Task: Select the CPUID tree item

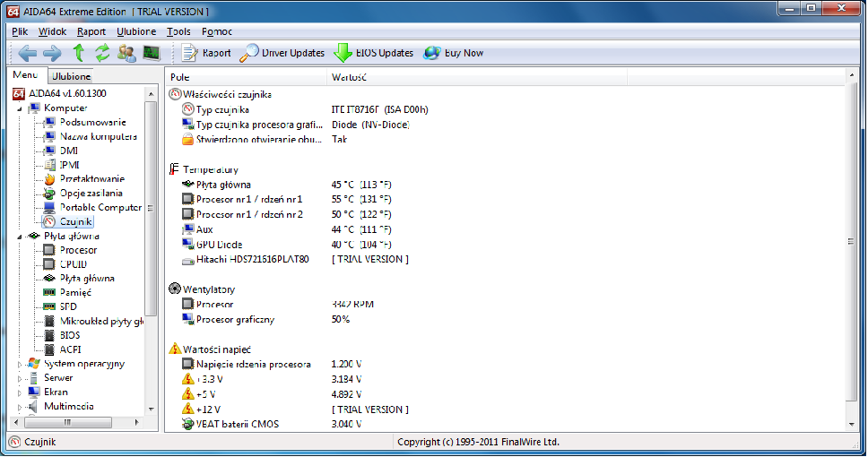Action: (x=73, y=264)
